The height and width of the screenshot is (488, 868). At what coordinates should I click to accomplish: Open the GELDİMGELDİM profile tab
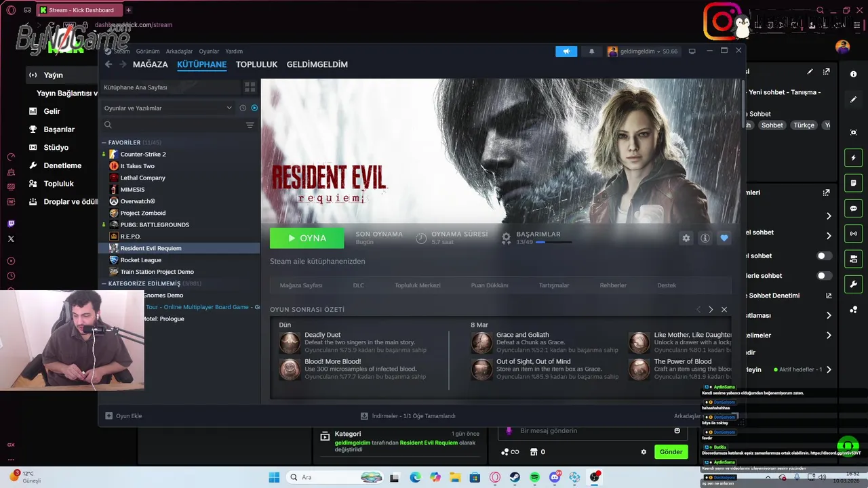[x=317, y=64]
